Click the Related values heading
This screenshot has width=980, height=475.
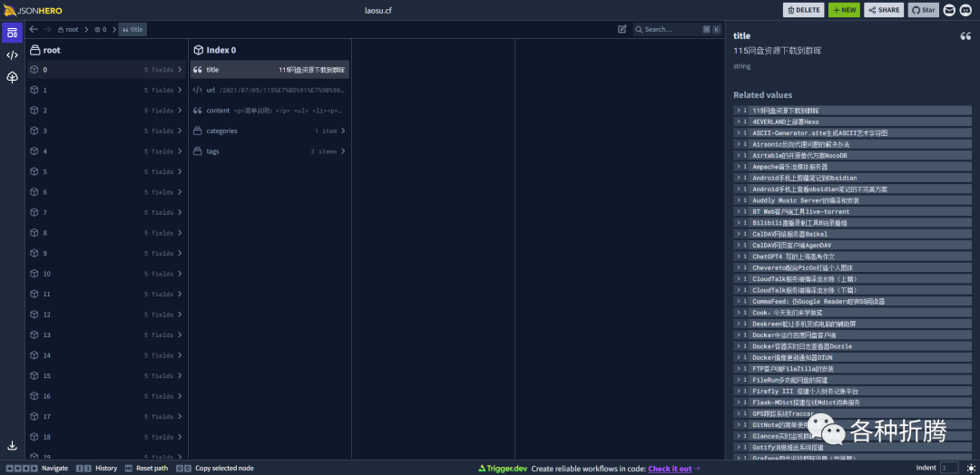(762, 95)
